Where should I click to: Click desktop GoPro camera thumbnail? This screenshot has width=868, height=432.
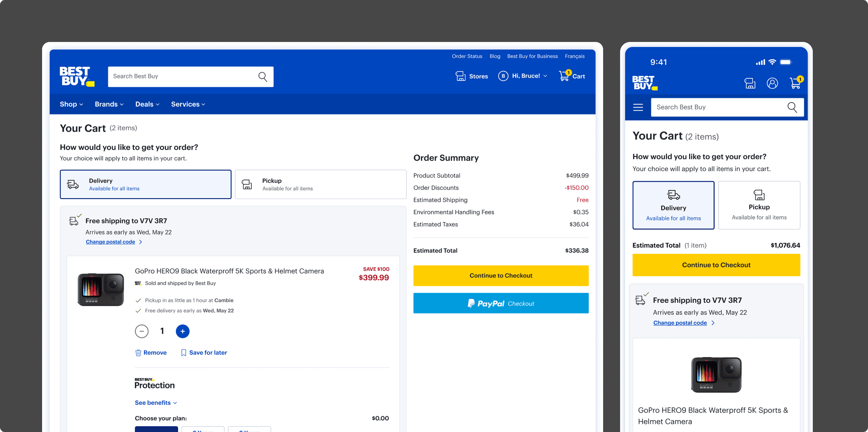[101, 290]
